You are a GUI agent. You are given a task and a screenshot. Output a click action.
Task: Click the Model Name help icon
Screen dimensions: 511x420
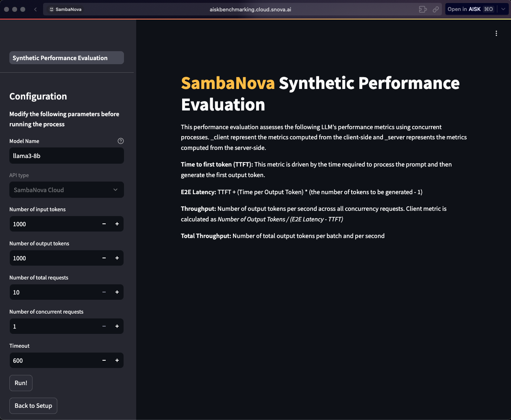121,141
